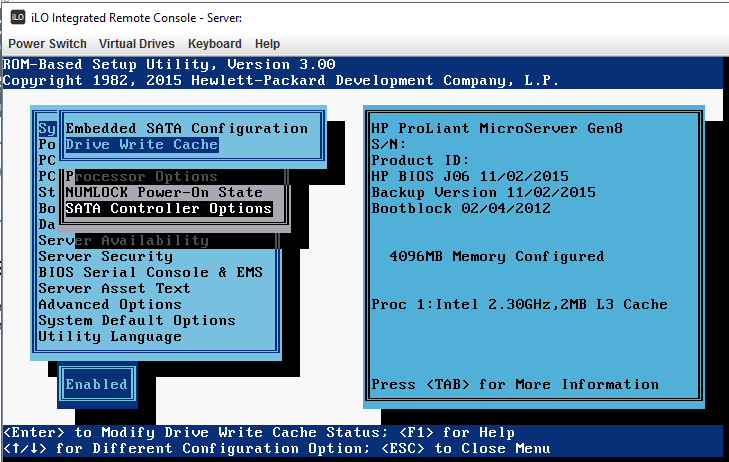The image size is (729, 462).
Task: Click 'Proc 1:Intel 2.30GHz,2MB L3 Cache' line
Action: [x=519, y=304]
